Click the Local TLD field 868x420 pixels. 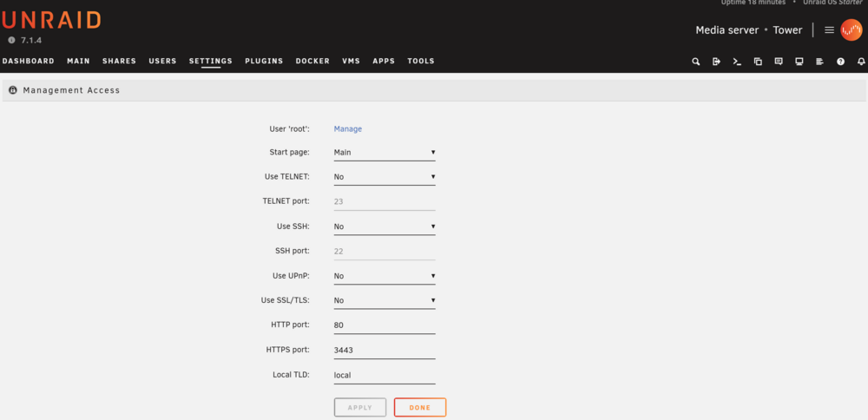tap(385, 375)
